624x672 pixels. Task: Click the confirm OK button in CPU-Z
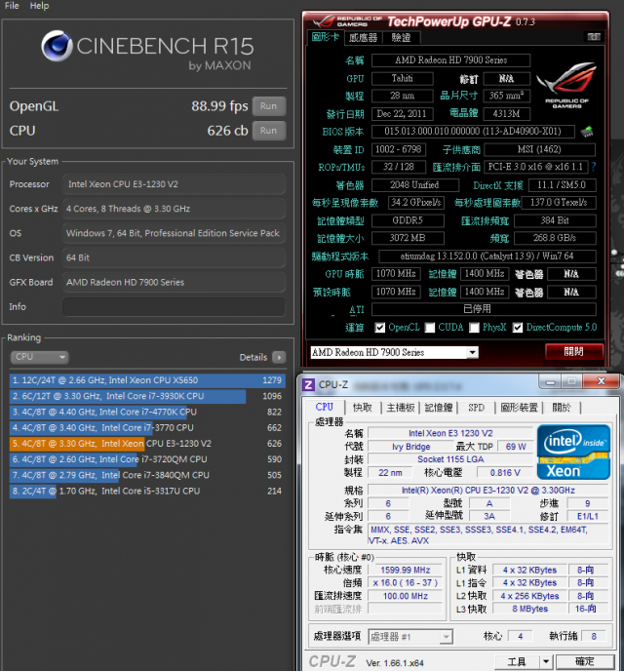click(585, 661)
